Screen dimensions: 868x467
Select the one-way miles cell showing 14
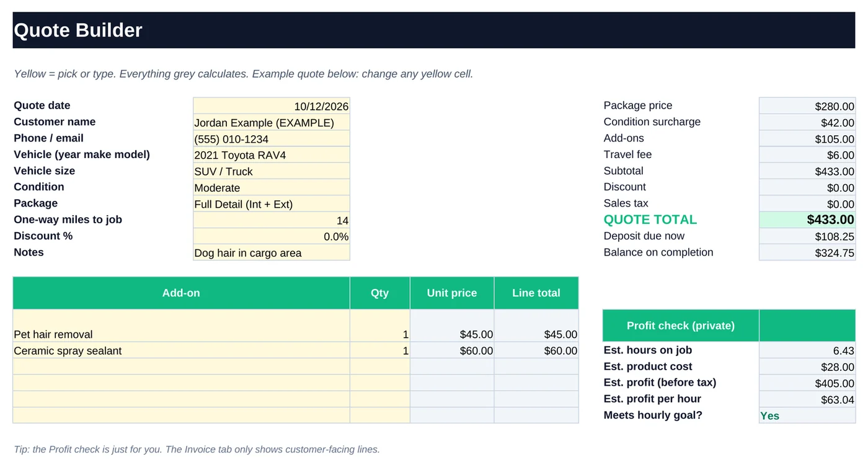[x=272, y=220]
